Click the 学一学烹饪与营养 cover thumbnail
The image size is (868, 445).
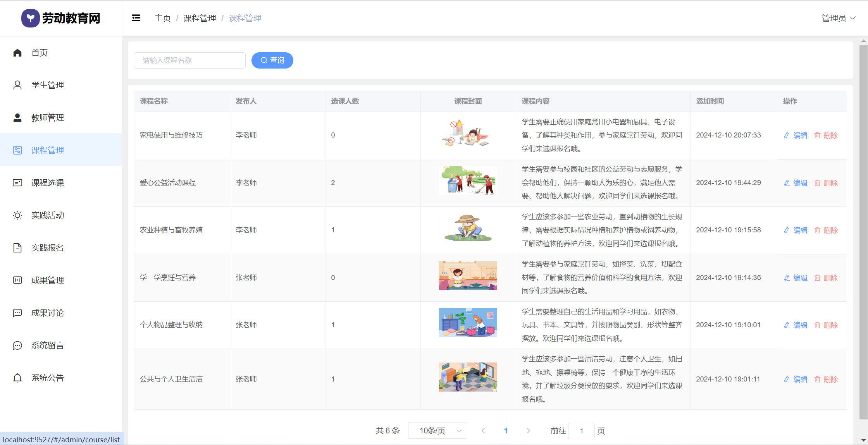[x=468, y=275]
